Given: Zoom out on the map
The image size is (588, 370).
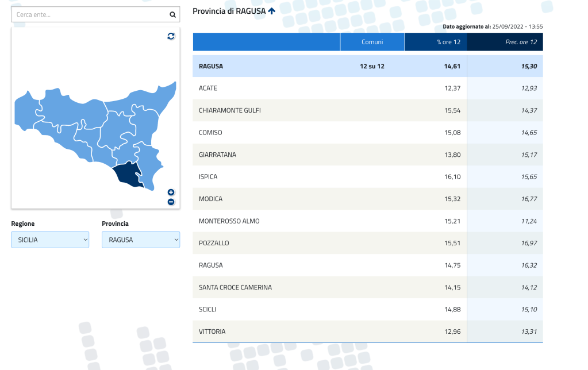Looking at the screenshot, I should pyautogui.click(x=171, y=202).
